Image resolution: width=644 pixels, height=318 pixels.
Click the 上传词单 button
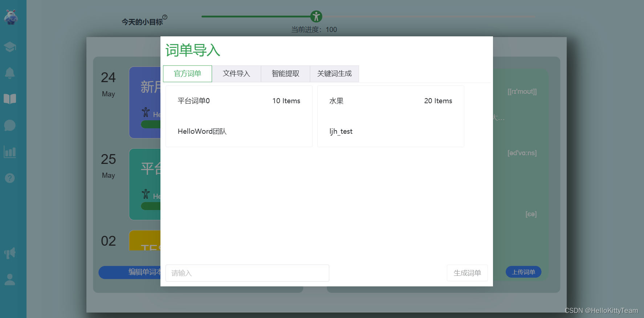(x=523, y=272)
